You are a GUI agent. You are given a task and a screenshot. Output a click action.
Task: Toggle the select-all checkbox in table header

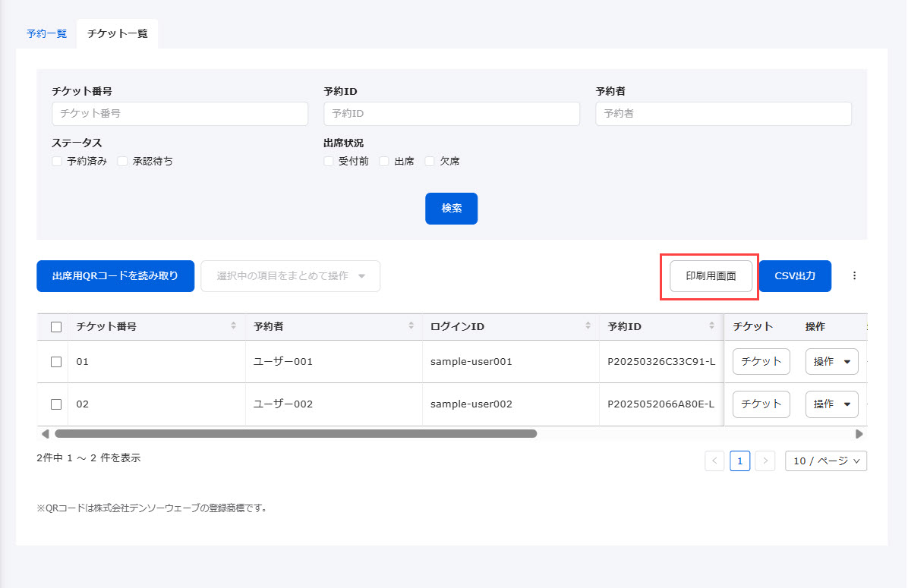click(56, 327)
